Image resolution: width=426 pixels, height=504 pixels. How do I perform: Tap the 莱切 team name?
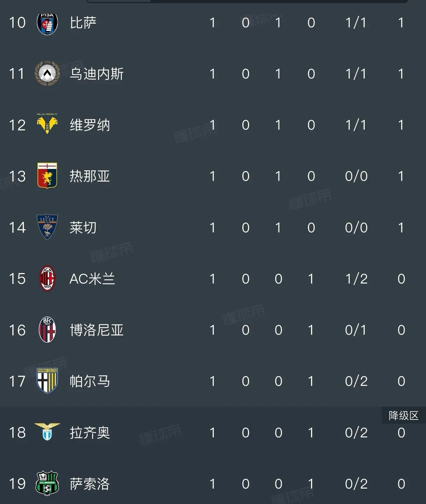[83, 227]
